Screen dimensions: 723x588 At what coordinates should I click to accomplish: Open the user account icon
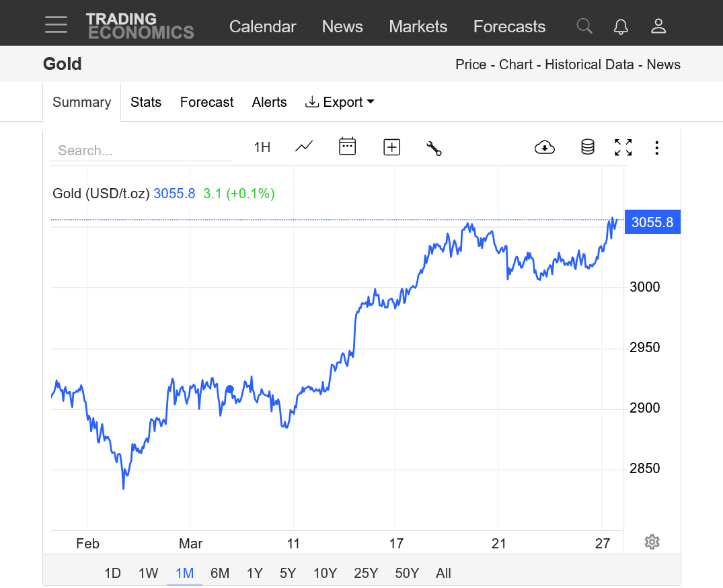(658, 26)
